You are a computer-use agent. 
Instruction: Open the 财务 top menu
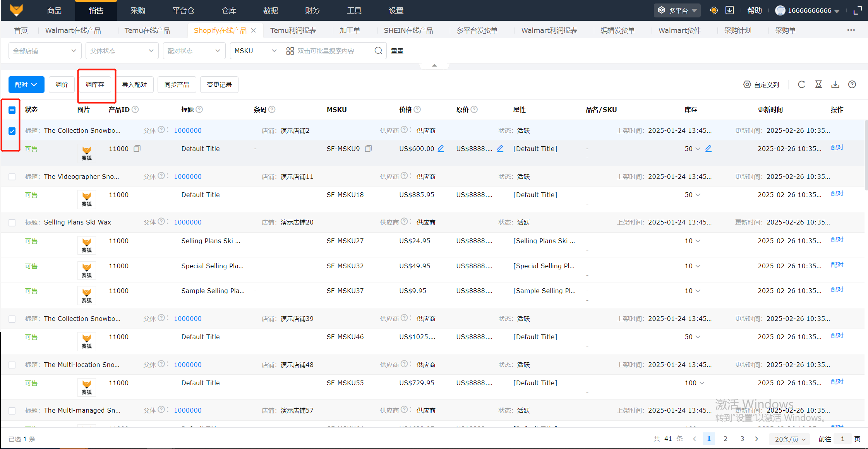[312, 10]
